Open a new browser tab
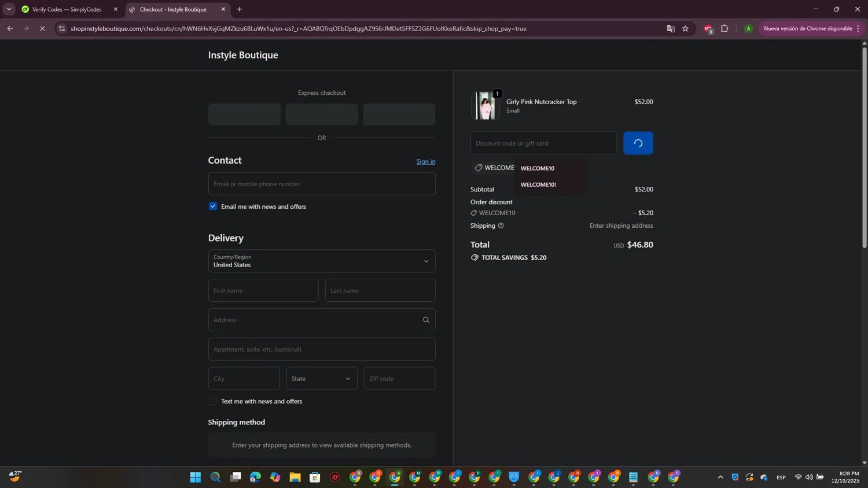 pyautogui.click(x=240, y=9)
